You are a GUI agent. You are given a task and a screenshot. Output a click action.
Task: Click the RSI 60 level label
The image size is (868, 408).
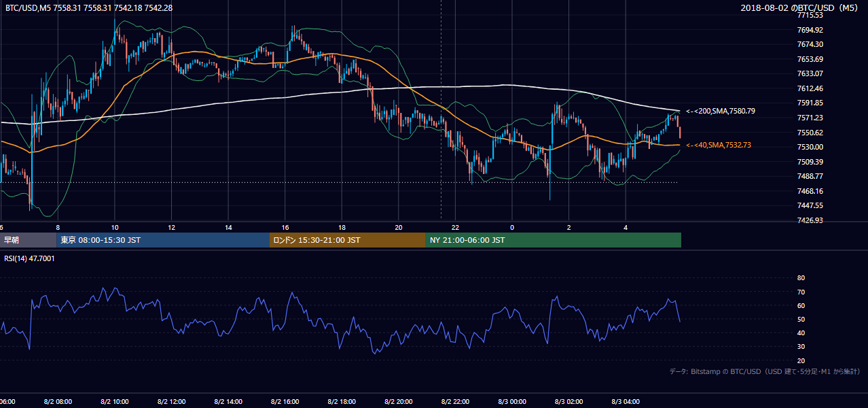click(x=801, y=305)
